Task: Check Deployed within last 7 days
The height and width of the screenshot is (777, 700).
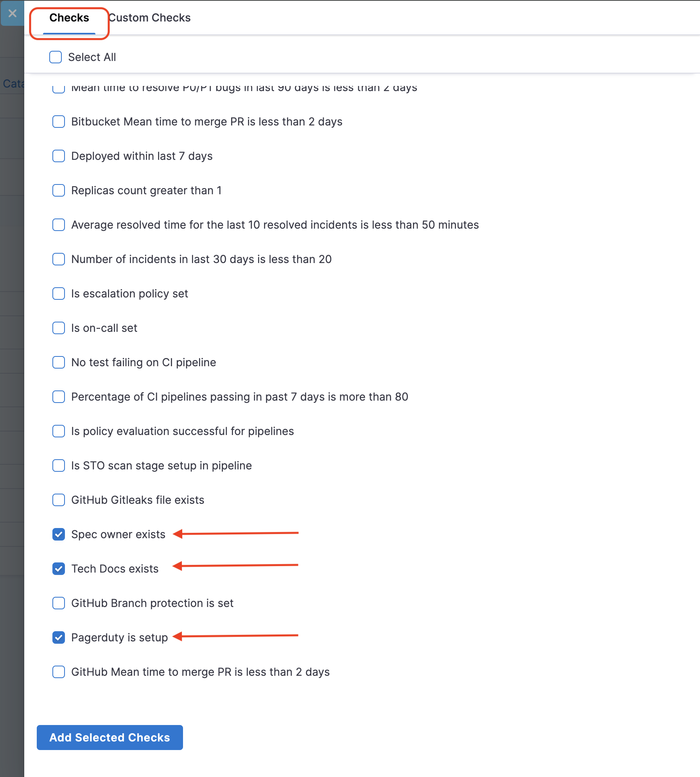Action: click(59, 156)
